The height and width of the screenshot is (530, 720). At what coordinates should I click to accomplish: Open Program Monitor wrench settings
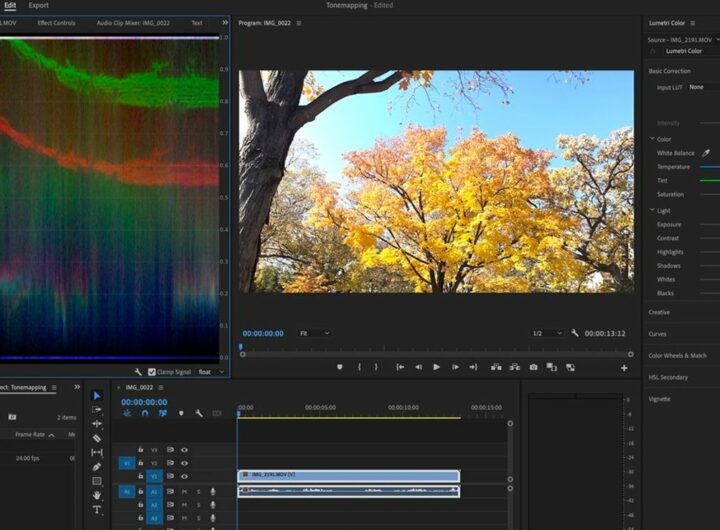(575, 333)
